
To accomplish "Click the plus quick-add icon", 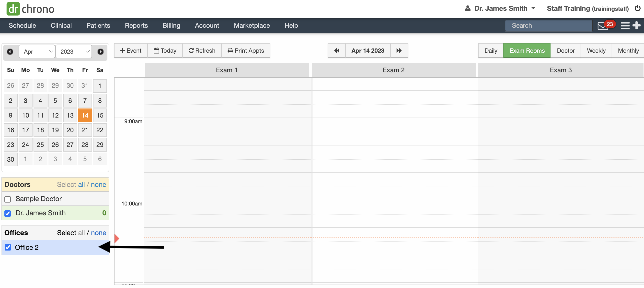I will pos(636,25).
